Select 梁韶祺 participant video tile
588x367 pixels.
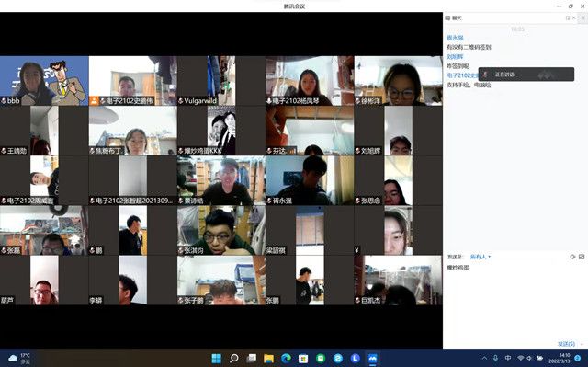click(310, 230)
